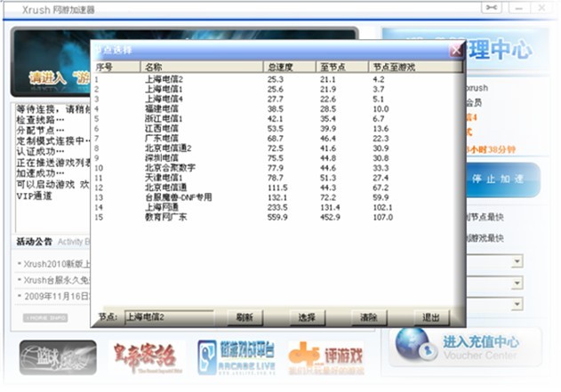The width and height of the screenshot is (561, 392).
Task: Open the 皇帝客站 banner
Action: pos(146,357)
